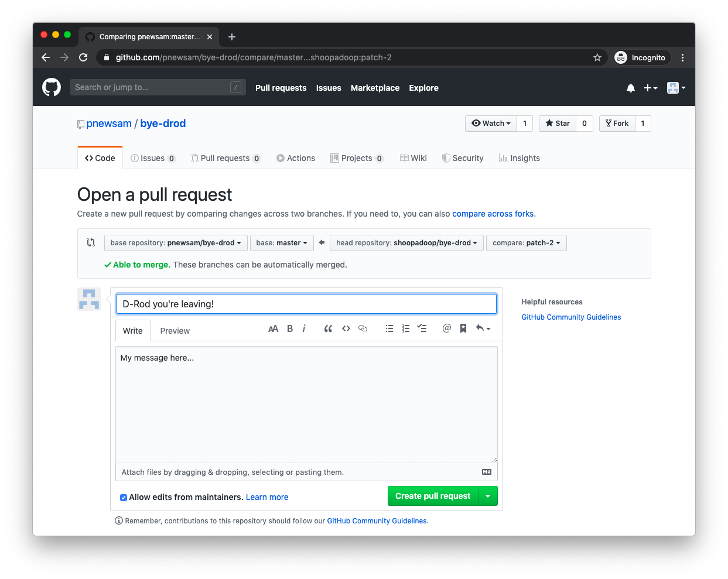Click the browser address bar URL
The height and width of the screenshot is (579, 728).
coord(254,57)
